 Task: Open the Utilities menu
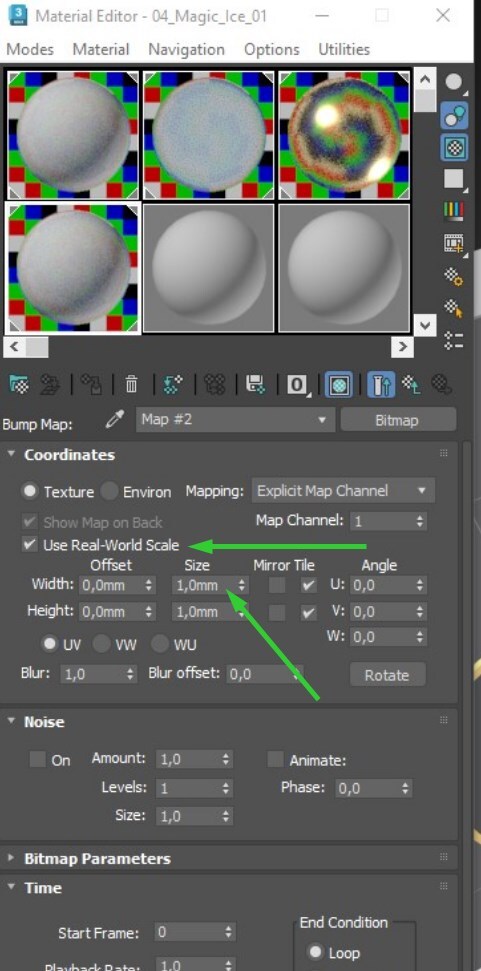(344, 50)
